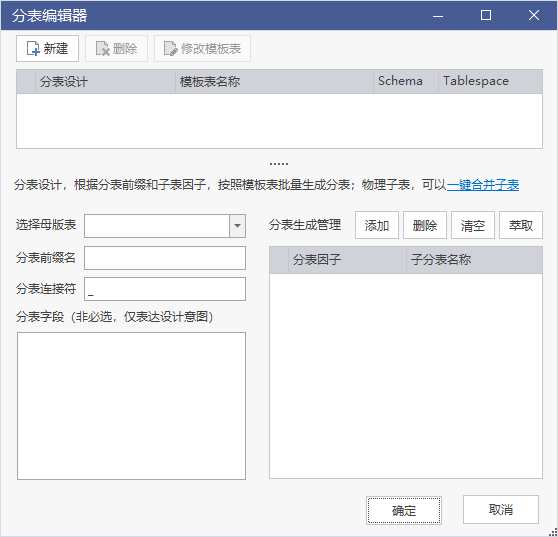Minimize the 分表编辑器 window

(x=438, y=15)
